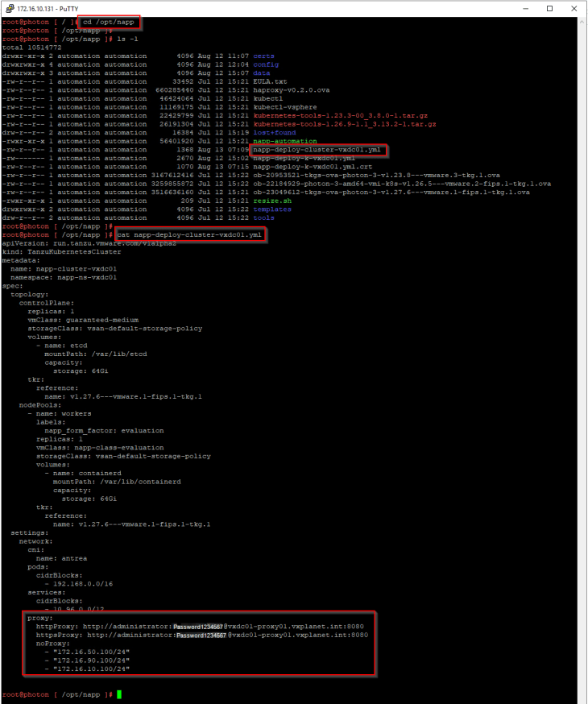Click the 'certs' directory name

click(264, 56)
